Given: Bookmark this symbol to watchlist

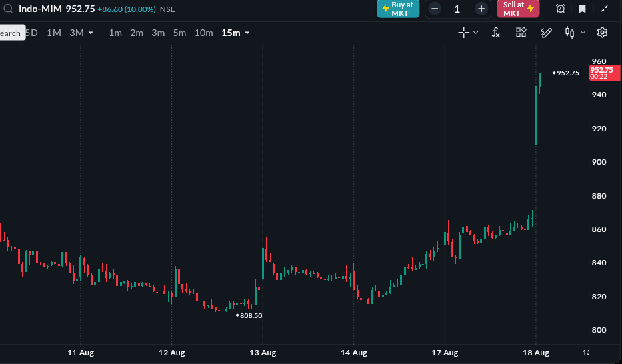Looking at the screenshot, I should 582,9.
